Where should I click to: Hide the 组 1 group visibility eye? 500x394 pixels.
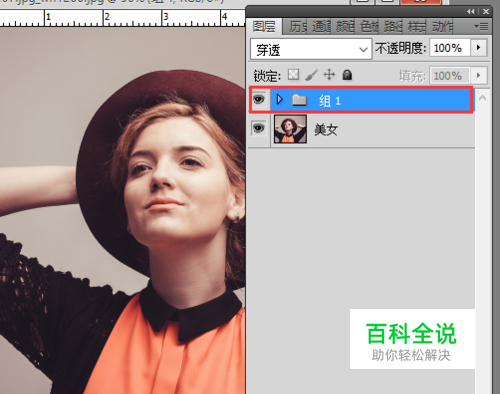[259, 99]
